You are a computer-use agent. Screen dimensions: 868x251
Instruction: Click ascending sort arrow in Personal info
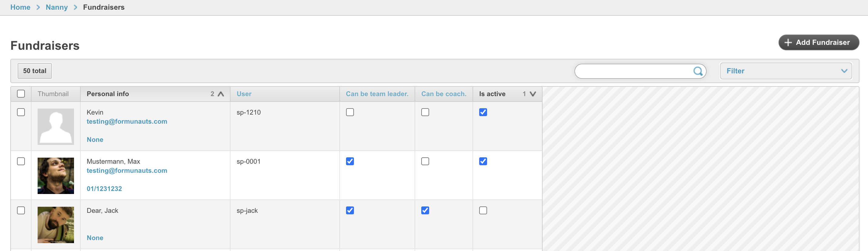[221, 94]
